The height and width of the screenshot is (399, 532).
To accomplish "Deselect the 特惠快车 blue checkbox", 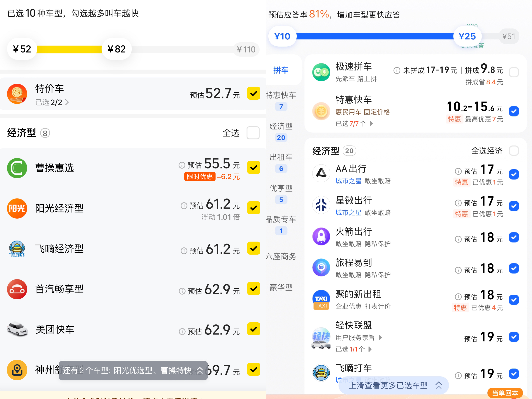I will [514, 111].
